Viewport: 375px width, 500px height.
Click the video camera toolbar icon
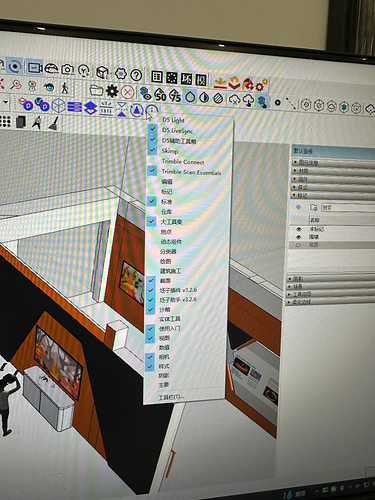click(35, 67)
